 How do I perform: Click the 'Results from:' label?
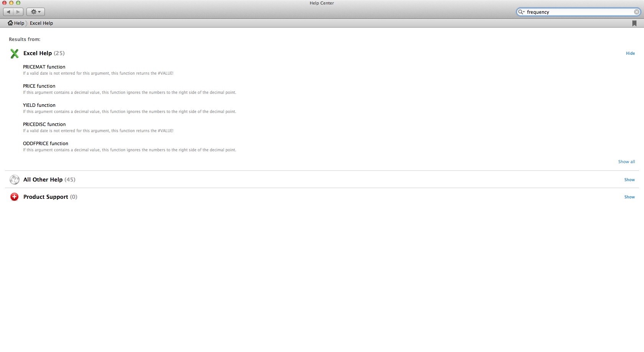[25, 39]
